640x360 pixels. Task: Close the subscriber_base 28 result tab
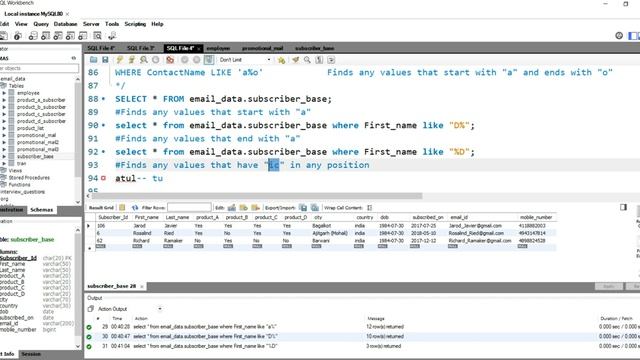[142, 287]
